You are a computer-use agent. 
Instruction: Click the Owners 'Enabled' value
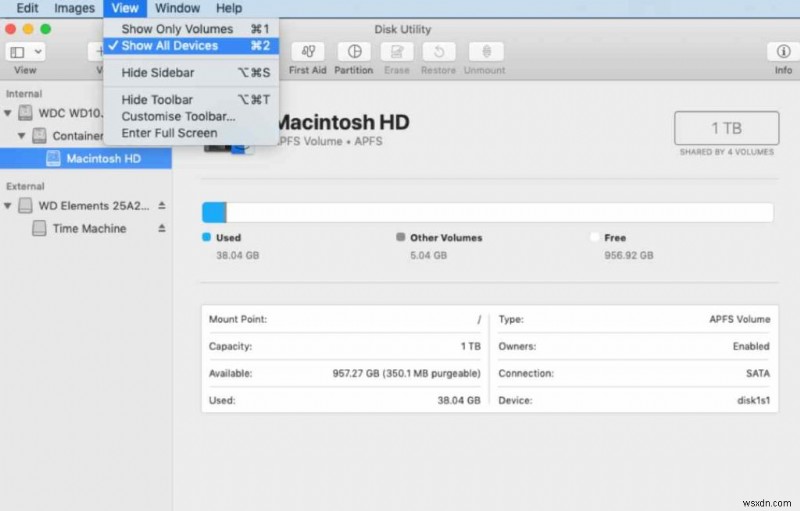coord(751,346)
